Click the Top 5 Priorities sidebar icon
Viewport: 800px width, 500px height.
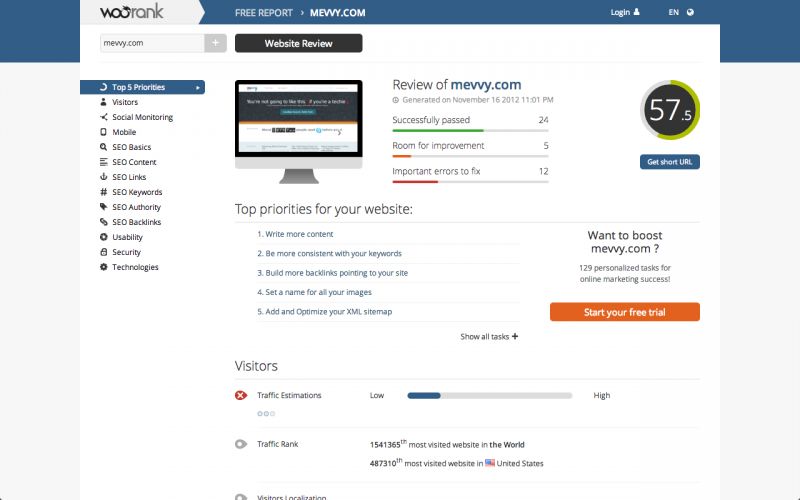pos(104,87)
